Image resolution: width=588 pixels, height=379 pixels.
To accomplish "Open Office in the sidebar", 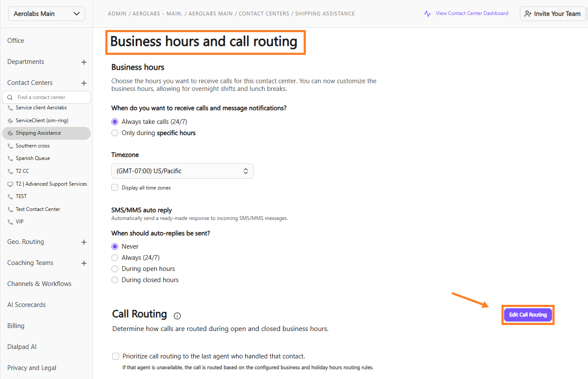I will coord(16,41).
